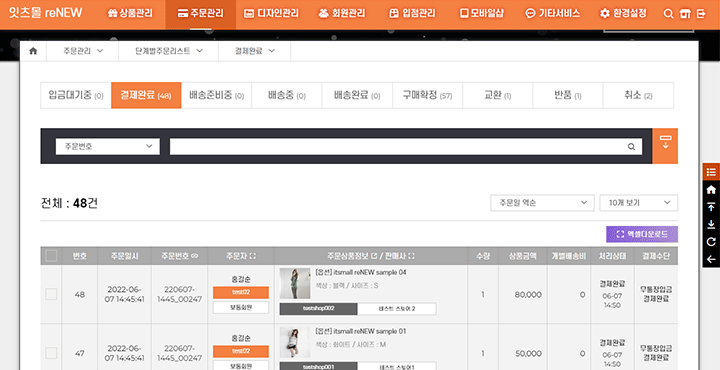Click the 테스트 스토어 2 seller button
720x370 pixels.
click(397, 308)
